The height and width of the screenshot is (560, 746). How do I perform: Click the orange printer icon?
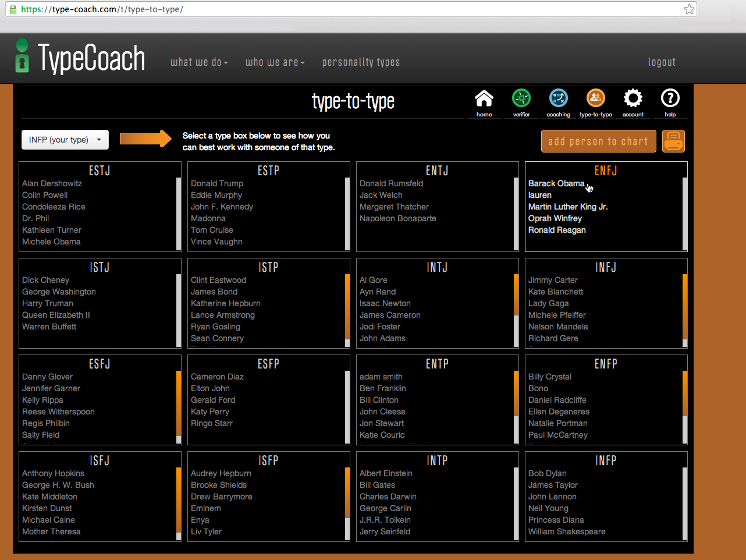[x=673, y=141]
